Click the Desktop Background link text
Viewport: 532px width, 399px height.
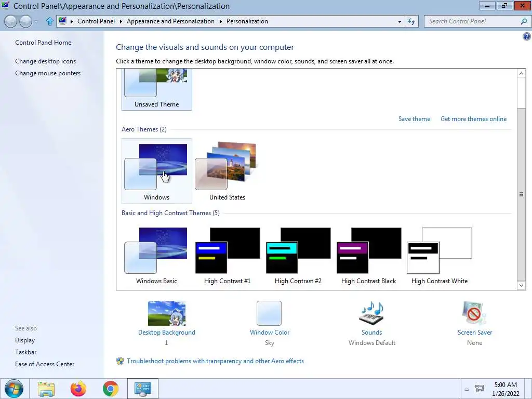point(167,332)
